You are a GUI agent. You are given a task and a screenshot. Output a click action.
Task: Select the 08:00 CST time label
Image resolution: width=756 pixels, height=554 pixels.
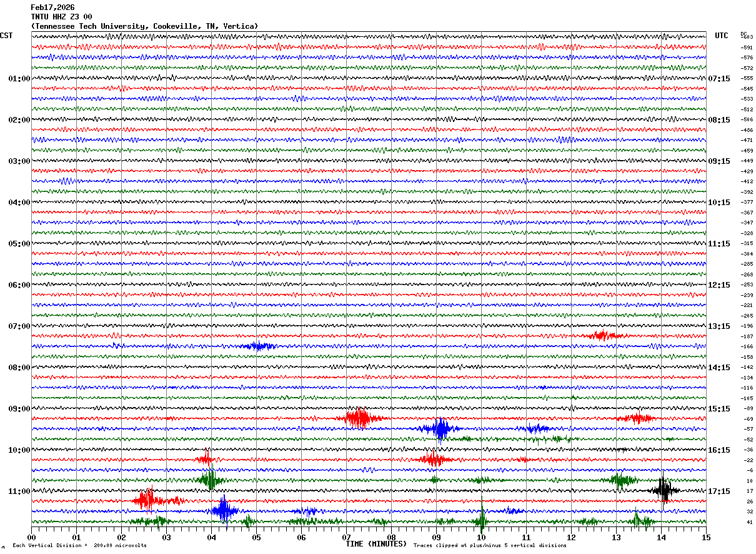point(19,368)
